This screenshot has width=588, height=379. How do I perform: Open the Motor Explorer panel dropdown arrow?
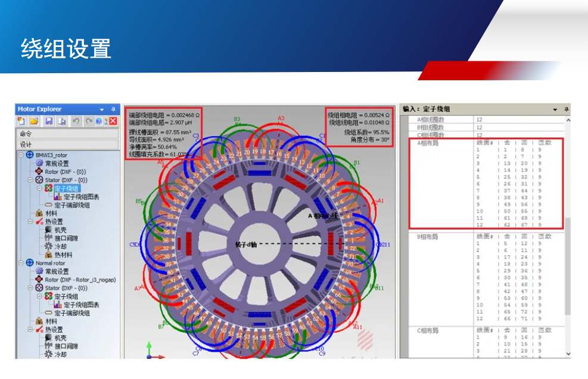(x=102, y=109)
